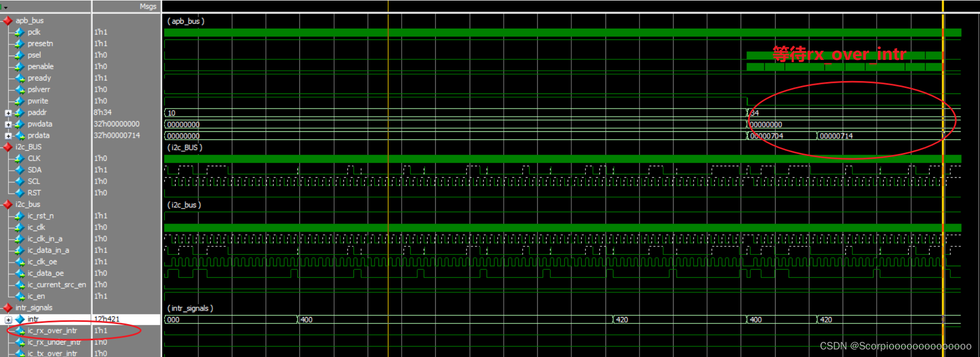Image resolution: width=980 pixels, height=357 pixels.
Task: Click the penable signal icon
Action: [x=19, y=66]
